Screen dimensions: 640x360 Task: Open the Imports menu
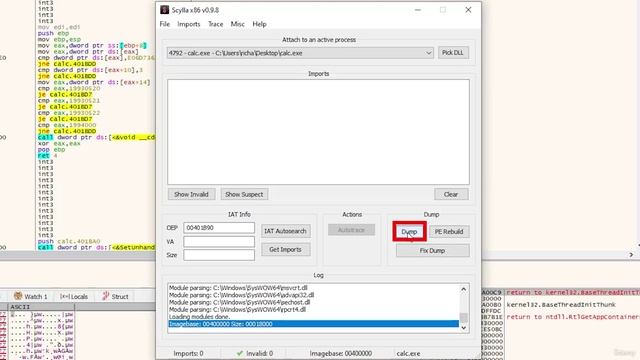pos(189,24)
